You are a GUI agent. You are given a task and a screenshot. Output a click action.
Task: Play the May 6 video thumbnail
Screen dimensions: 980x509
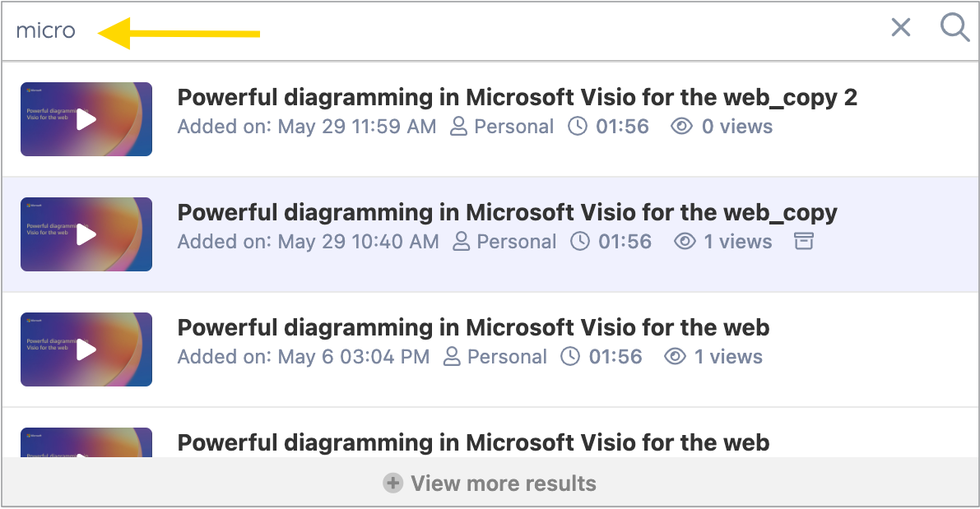click(86, 349)
